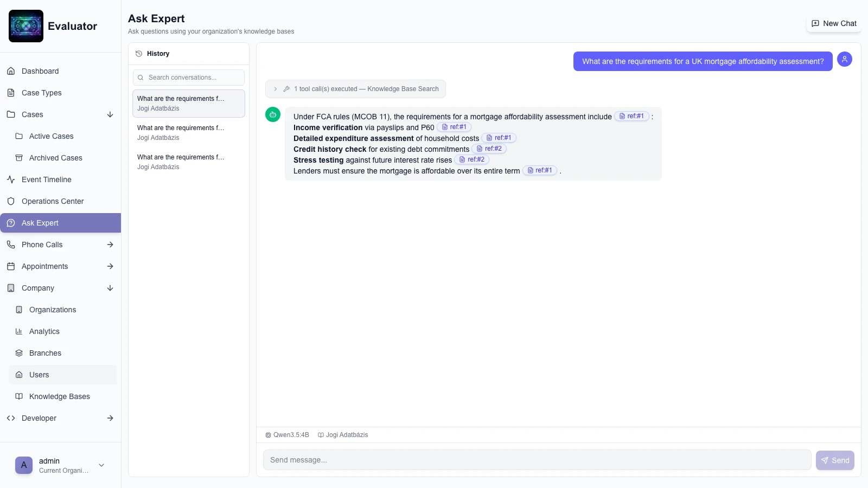
Task: Click the History clock icon
Action: pos(139,54)
